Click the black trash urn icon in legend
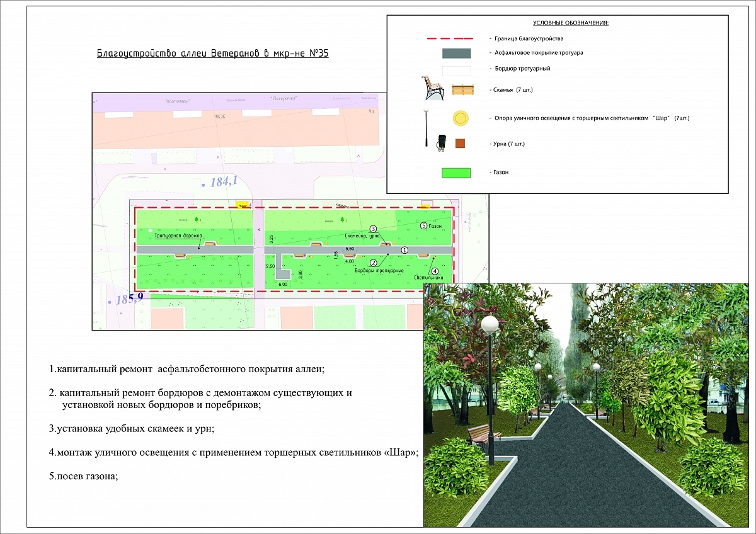756x534 pixels. click(x=442, y=143)
